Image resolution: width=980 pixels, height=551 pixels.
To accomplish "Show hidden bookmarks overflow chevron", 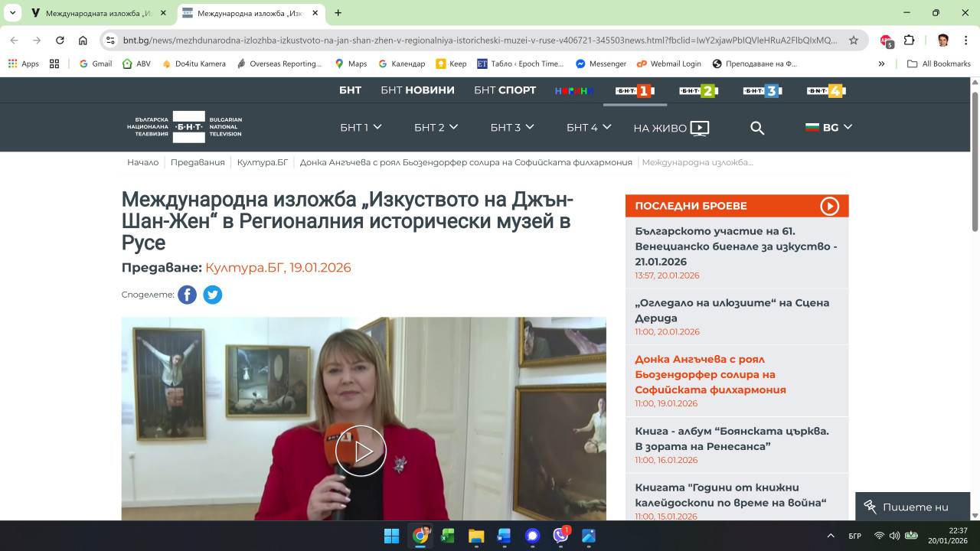I will [x=881, y=64].
